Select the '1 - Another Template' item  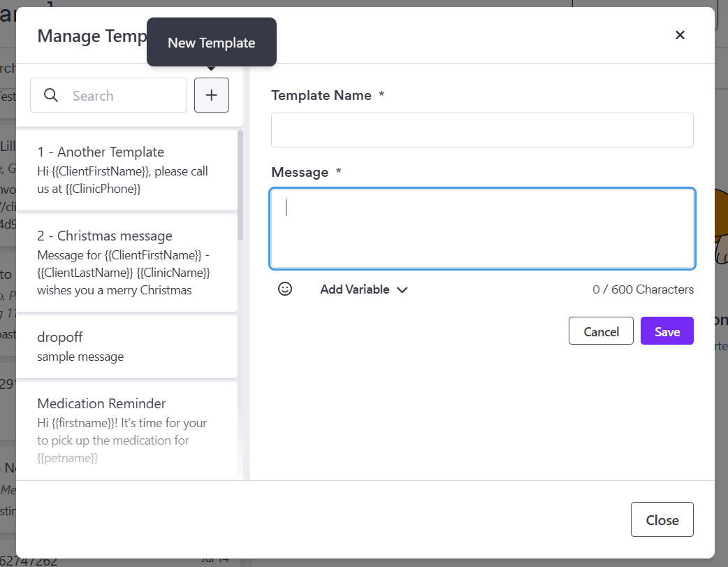click(126, 170)
